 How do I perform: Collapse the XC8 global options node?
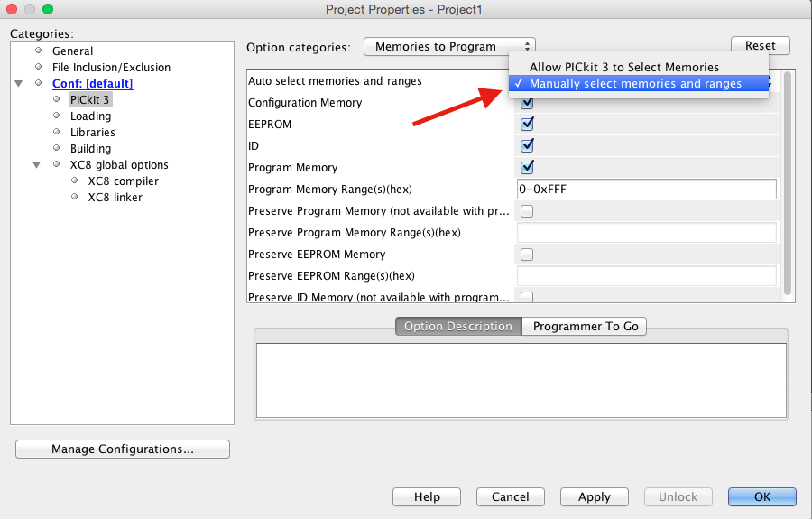point(37,165)
